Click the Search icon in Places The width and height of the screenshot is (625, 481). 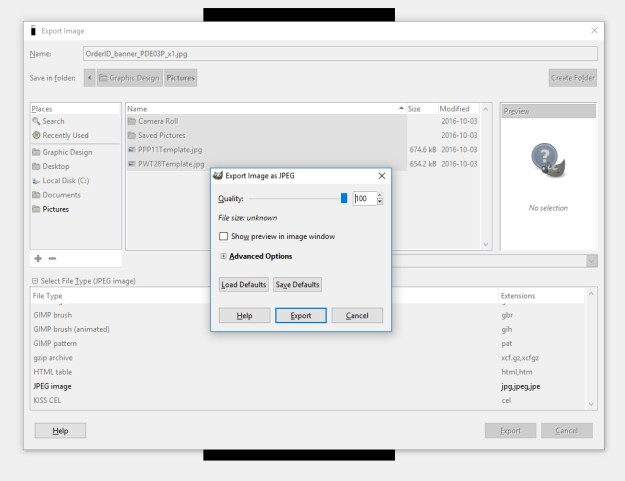[x=36, y=121]
